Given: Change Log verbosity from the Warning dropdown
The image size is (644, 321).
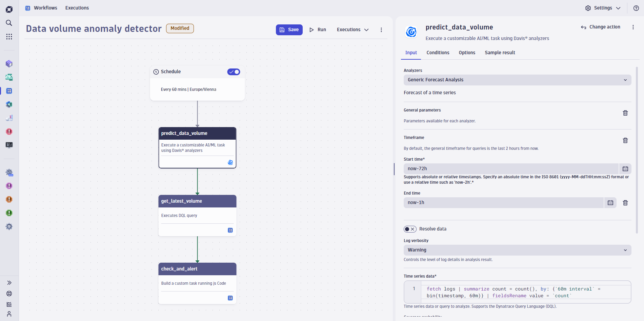Looking at the screenshot, I should [x=517, y=250].
